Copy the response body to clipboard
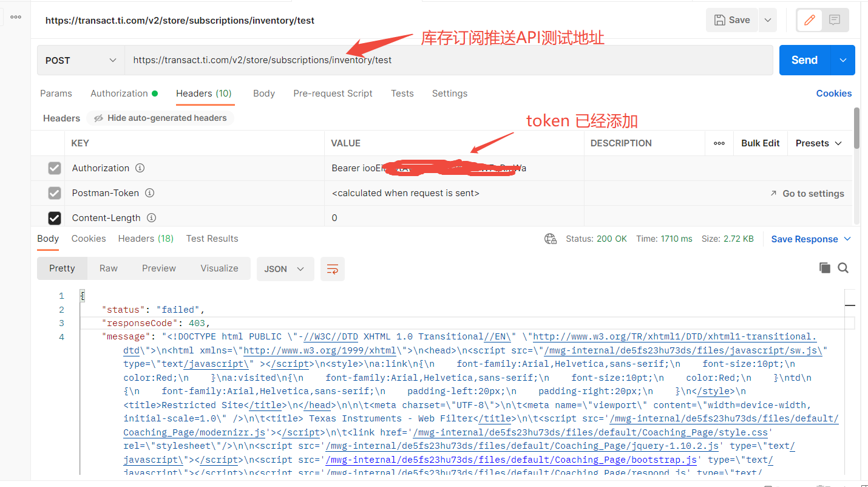 click(824, 268)
